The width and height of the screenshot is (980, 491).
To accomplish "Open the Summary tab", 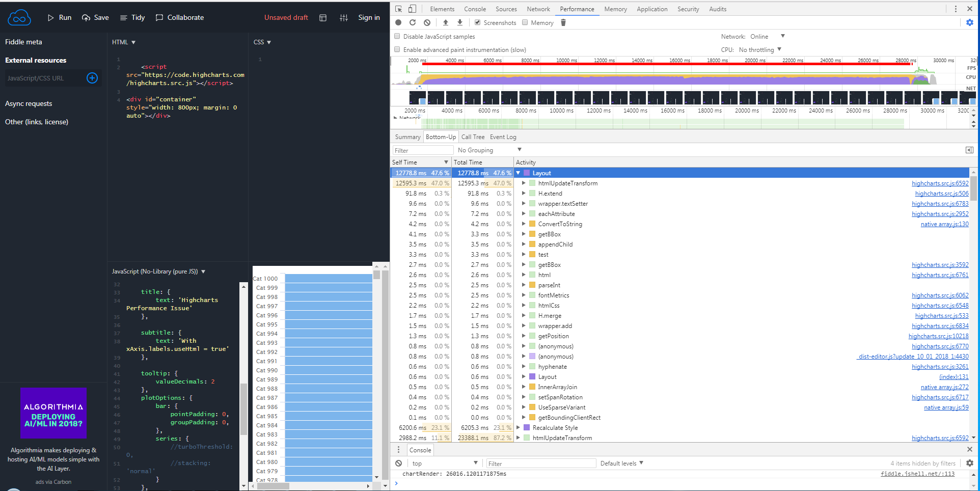I will tap(407, 137).
